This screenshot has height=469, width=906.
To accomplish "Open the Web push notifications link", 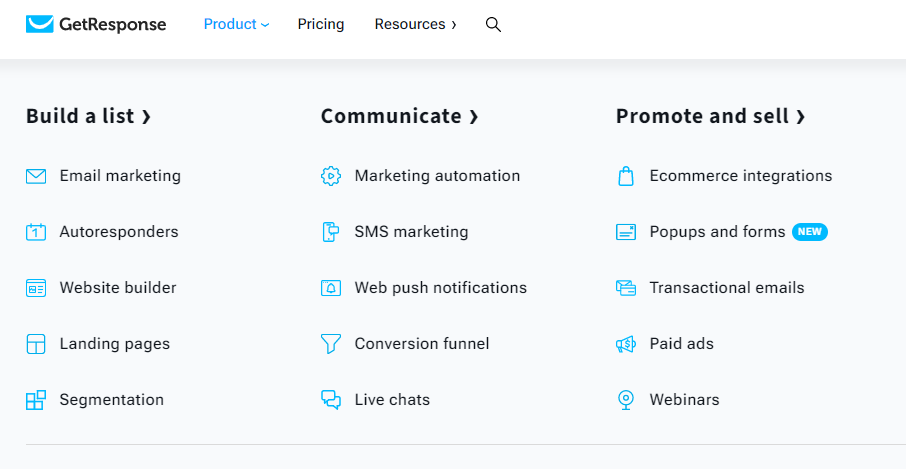I will [x=441, y=288].
